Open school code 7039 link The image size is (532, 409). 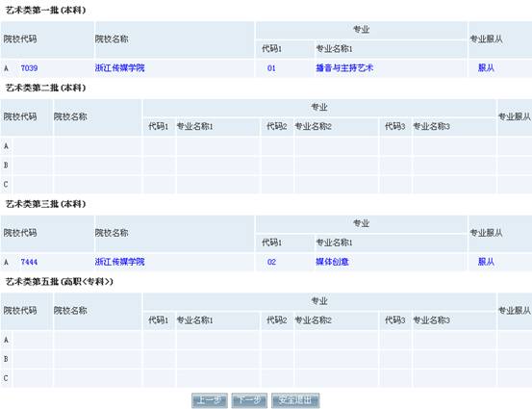29,68
